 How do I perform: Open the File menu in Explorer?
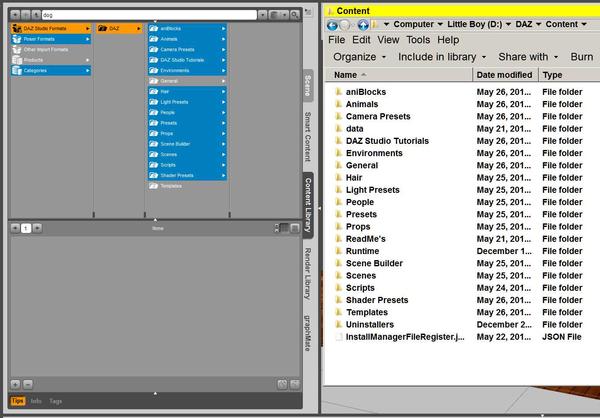[337, 40]
